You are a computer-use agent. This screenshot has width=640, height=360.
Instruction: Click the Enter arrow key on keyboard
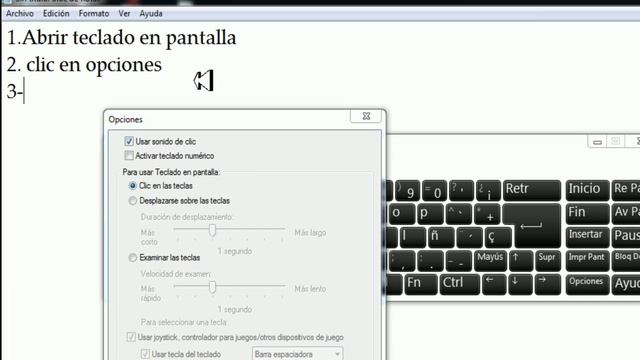[538, 225]
